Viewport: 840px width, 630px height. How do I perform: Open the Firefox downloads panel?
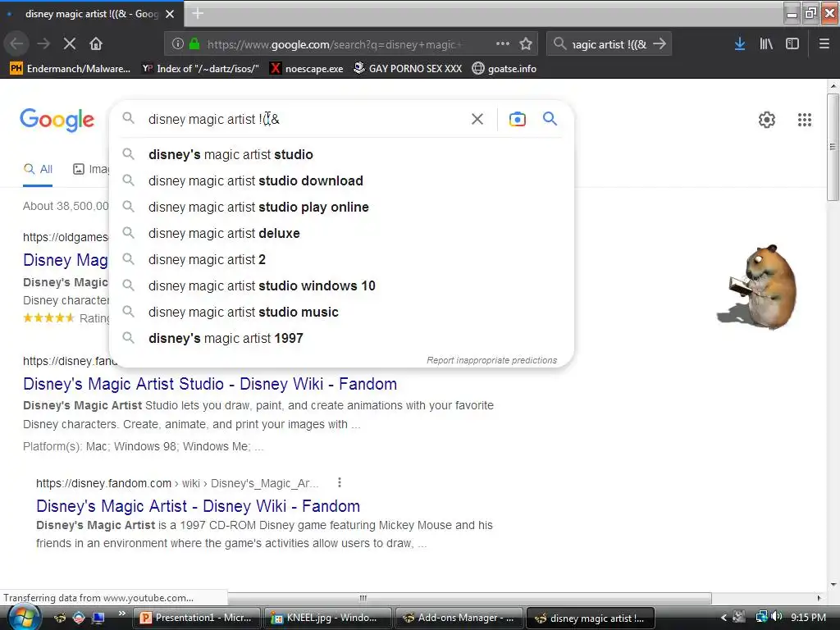pos(740,44)
